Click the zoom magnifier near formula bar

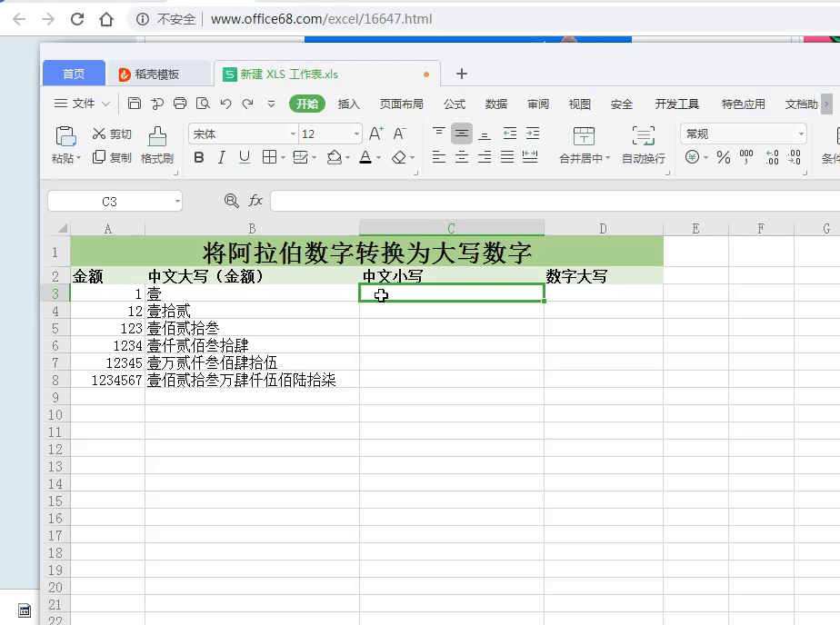pos(232,201)
